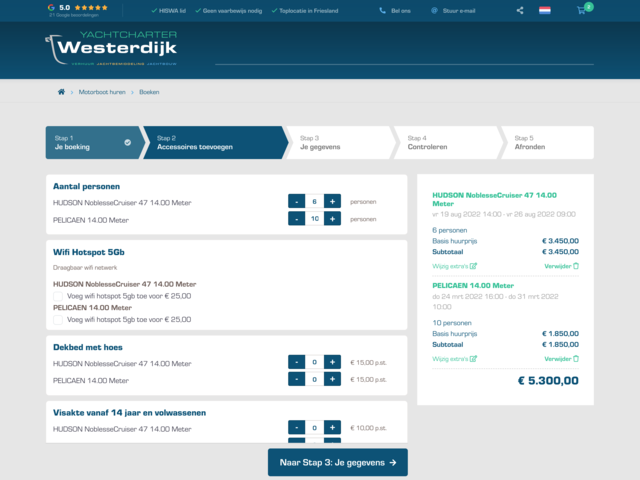Tick wifi hotspot checkbox for PELICAEN
The height and width of the screenshot is (480, 640).
point(58,320)
